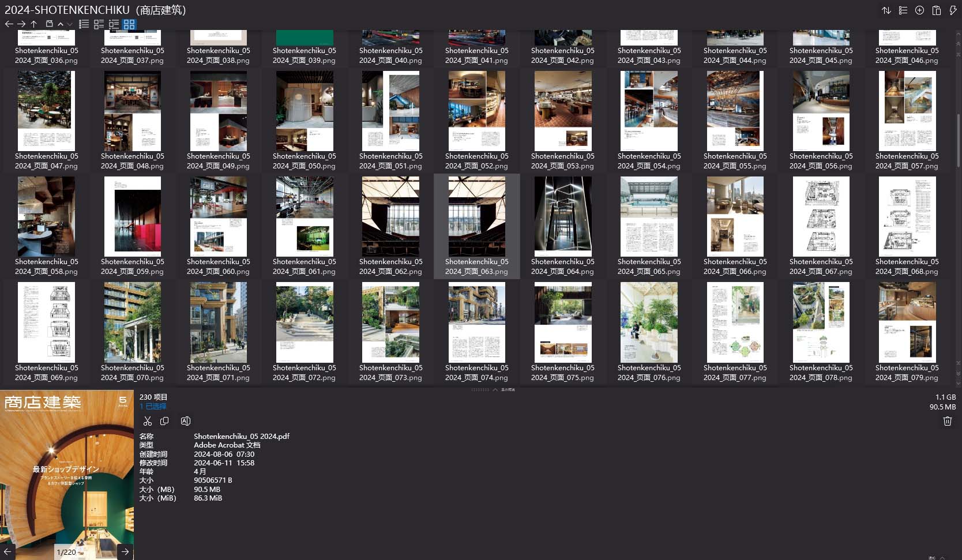Select the thumbnail for page 051
This screenshot has height=560, width=962.
click(x=390, y=111)
